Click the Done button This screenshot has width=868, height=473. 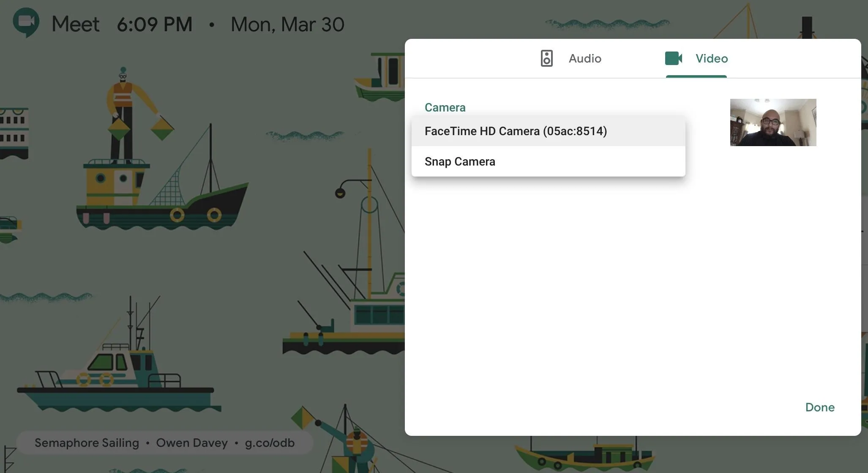820,408
